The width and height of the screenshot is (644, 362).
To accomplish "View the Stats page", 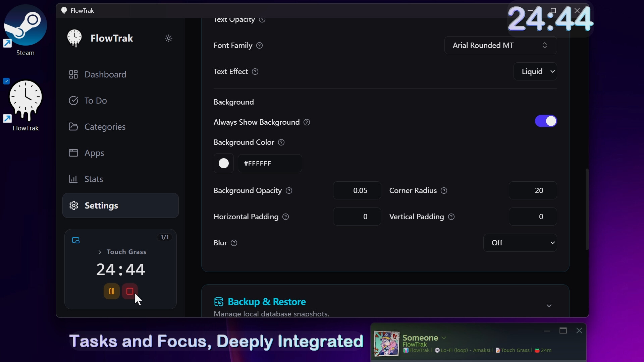I will point(120,179).
